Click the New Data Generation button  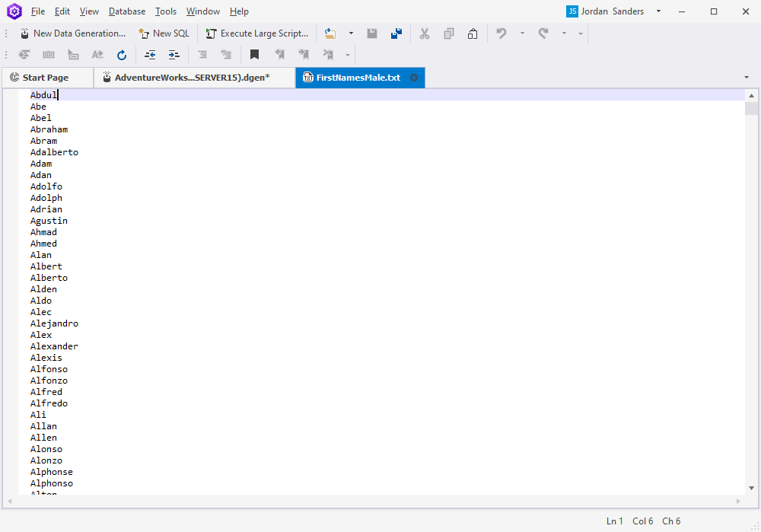click(x=73, y=33)
